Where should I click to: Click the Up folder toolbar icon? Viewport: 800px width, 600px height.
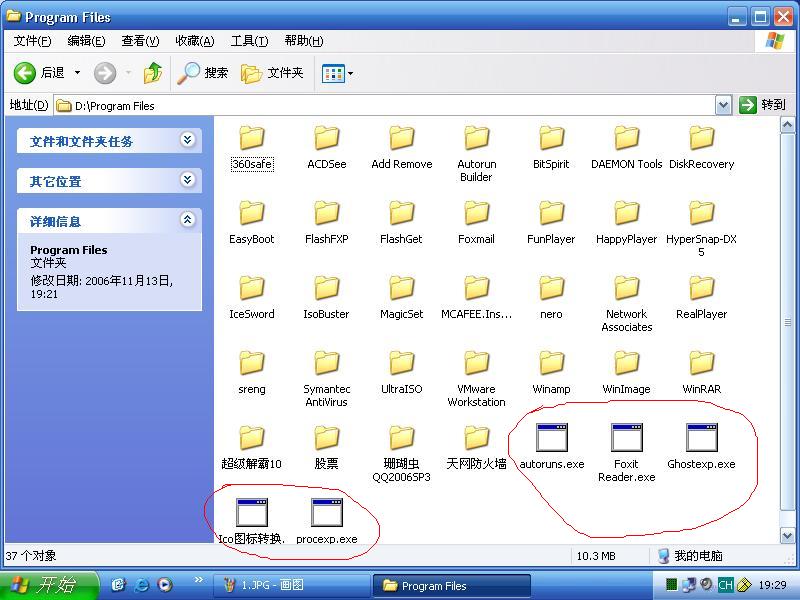pos(153,73)
